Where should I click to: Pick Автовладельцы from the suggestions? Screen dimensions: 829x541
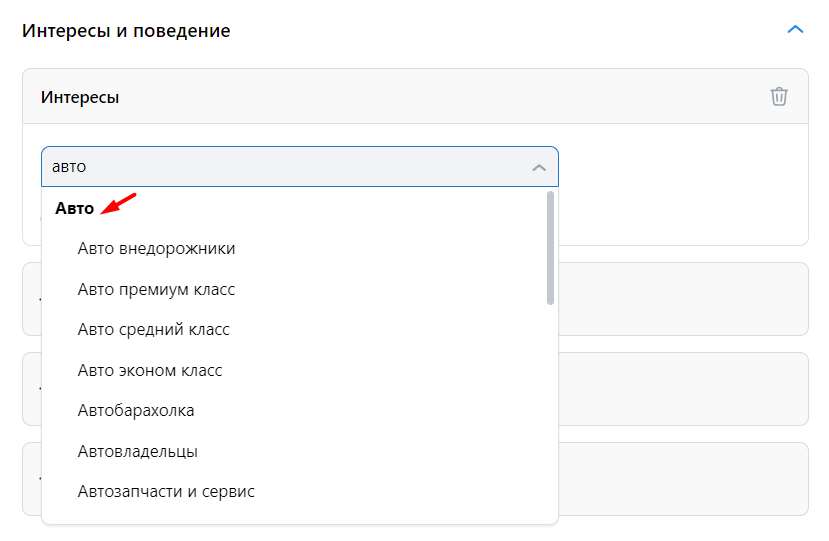(x=137, y=451)
